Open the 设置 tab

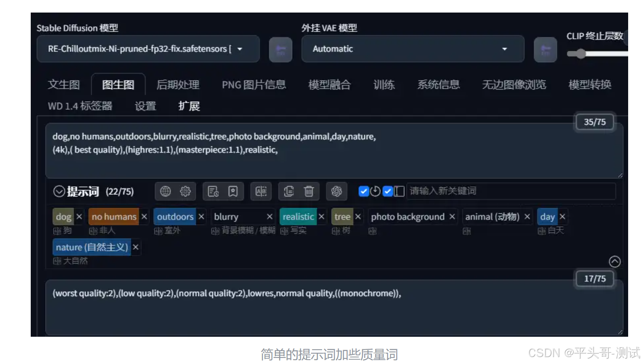(x=145, y=106)
